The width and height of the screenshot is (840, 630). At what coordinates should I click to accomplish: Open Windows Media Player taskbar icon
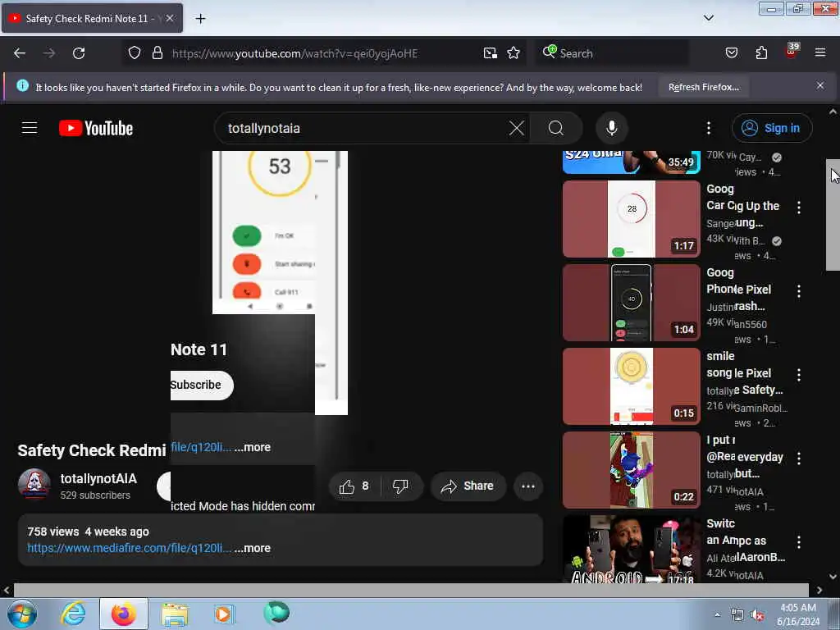point(223,614)
